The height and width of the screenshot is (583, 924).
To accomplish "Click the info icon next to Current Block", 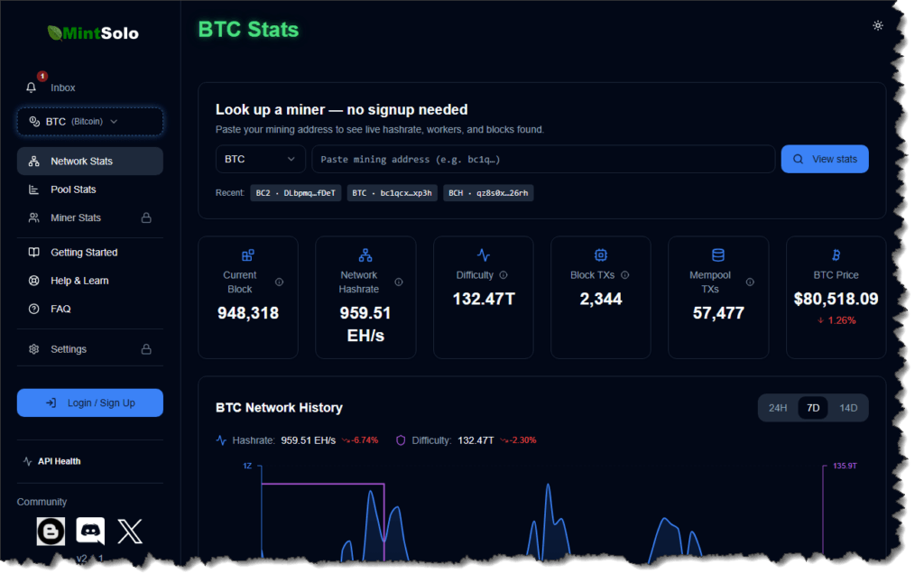I will 280,282.
